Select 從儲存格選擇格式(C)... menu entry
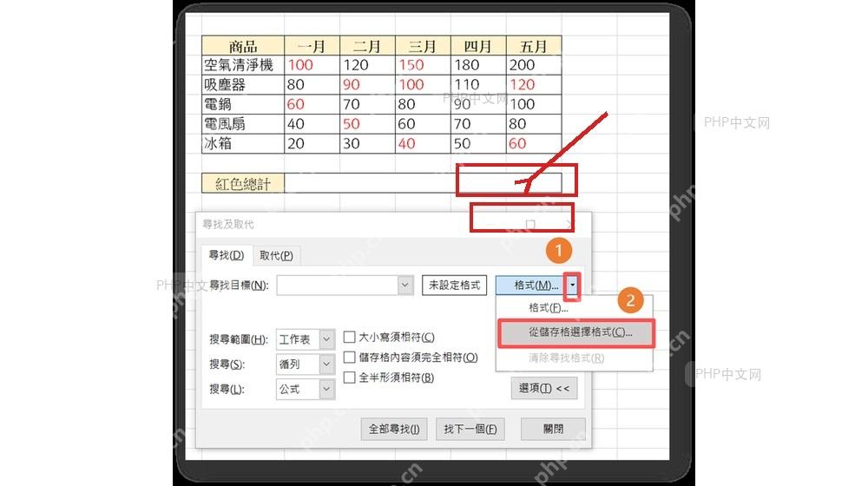This screenshot has width=868, height=486. (x=576, y=332)
